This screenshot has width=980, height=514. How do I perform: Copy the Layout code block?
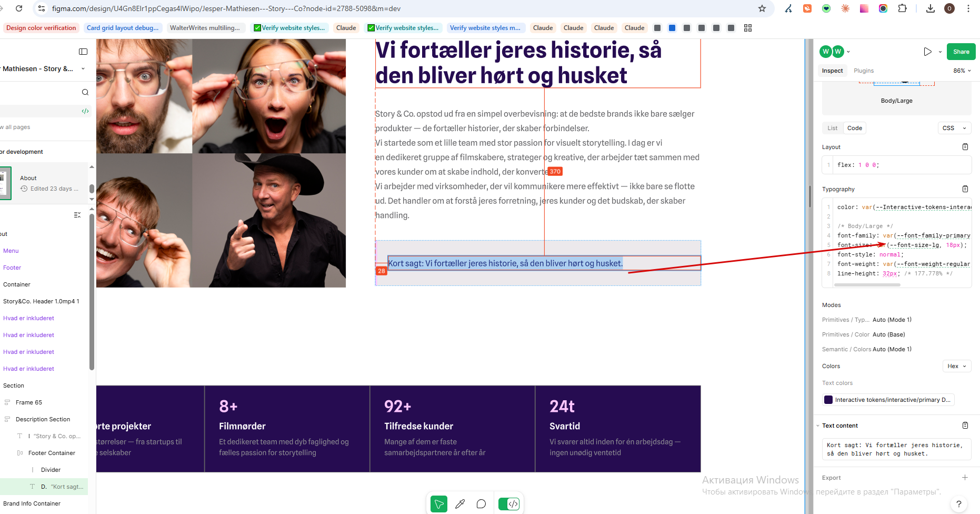point(965,147)
